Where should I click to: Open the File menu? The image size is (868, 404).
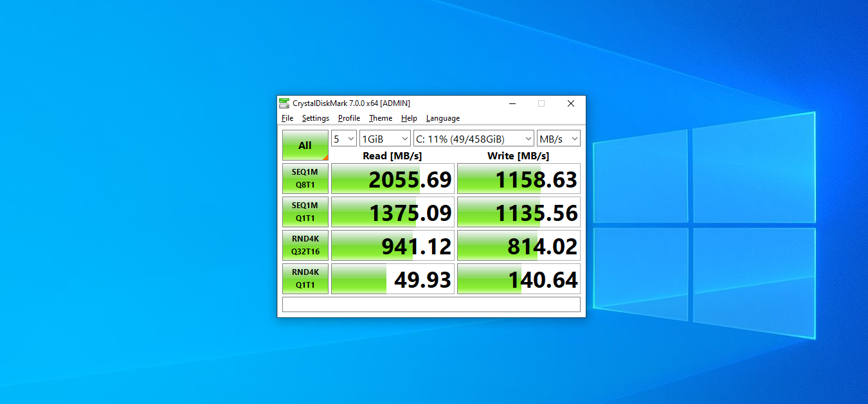pyautogui.click(x=287, y=118)
